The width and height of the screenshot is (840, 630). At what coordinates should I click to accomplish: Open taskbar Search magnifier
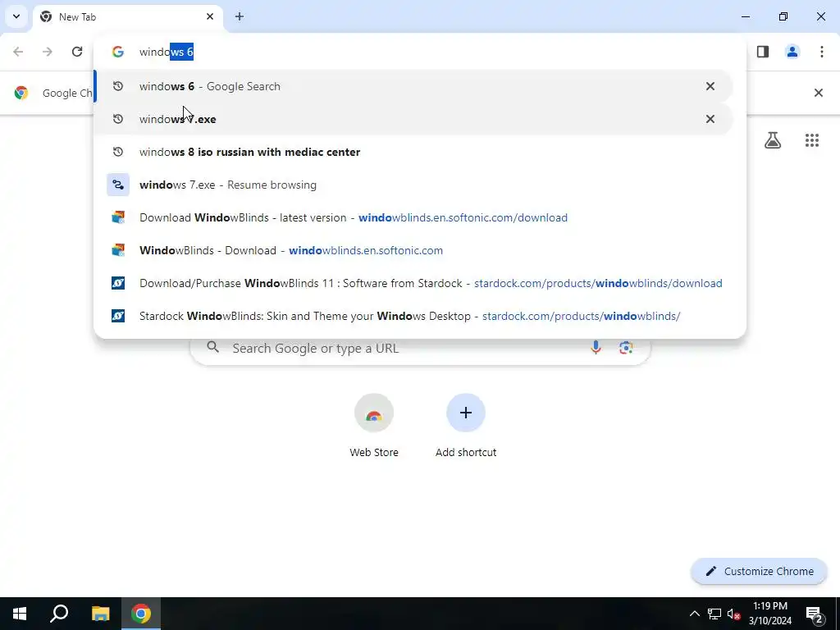click(x=59, y=614)
